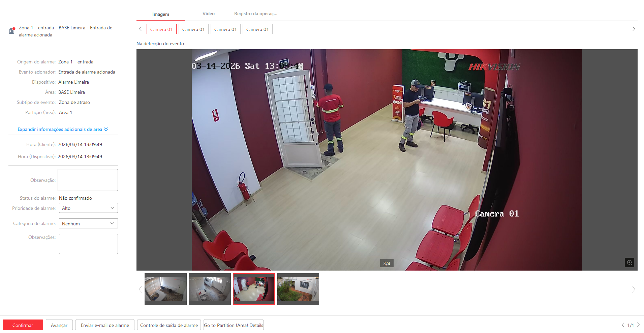
Task: Go to next alarm page arrow
Action: coord(638,325)
